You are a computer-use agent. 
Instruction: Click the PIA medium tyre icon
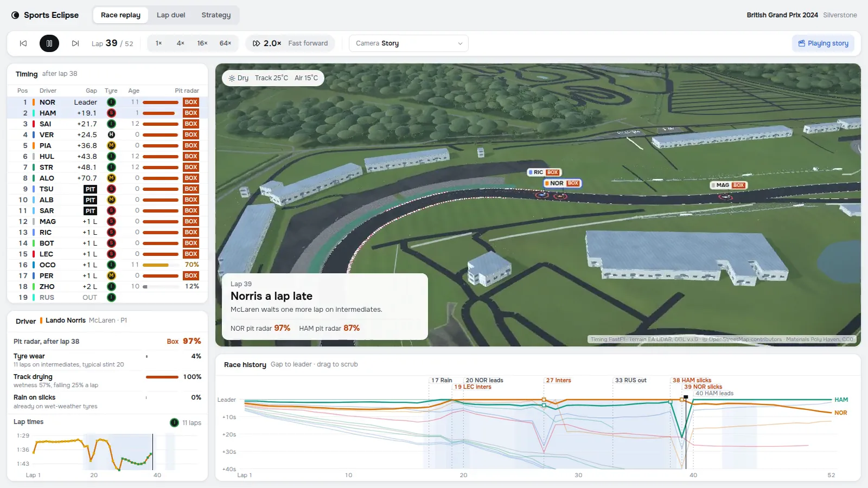111,145
